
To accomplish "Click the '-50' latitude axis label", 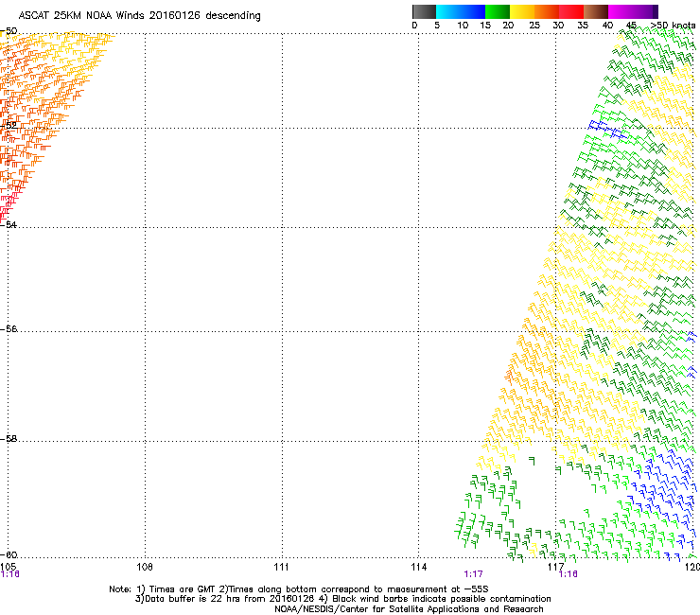I will click(x=9, y=31).
